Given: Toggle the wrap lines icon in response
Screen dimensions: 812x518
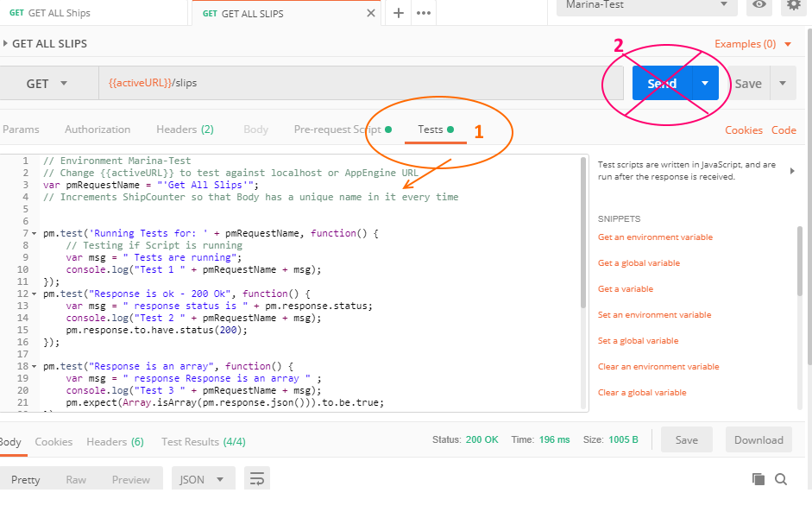Looking at the screenshot, I should (x=257, y=478).
